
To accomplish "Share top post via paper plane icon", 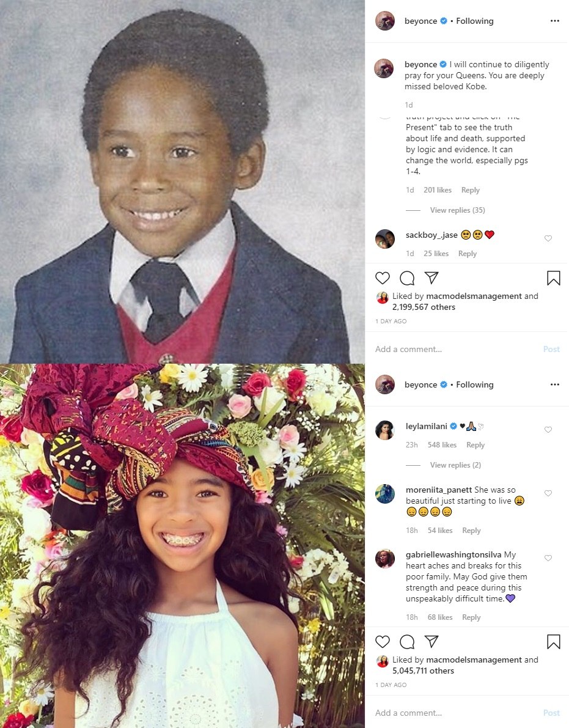I will (x=431, y=278).
